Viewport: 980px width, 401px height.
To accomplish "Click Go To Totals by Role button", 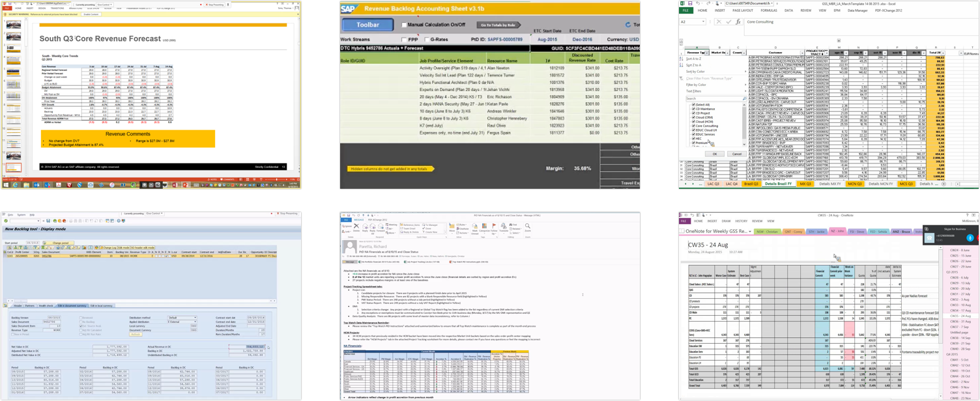I will 498,25.
